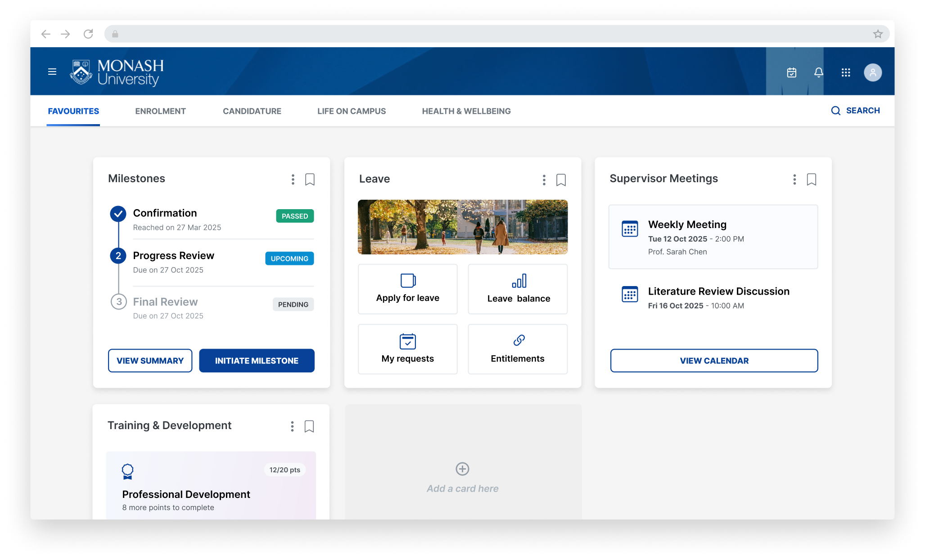
Task: Click the Add a card here placeholder
Action: pos(462,477)
